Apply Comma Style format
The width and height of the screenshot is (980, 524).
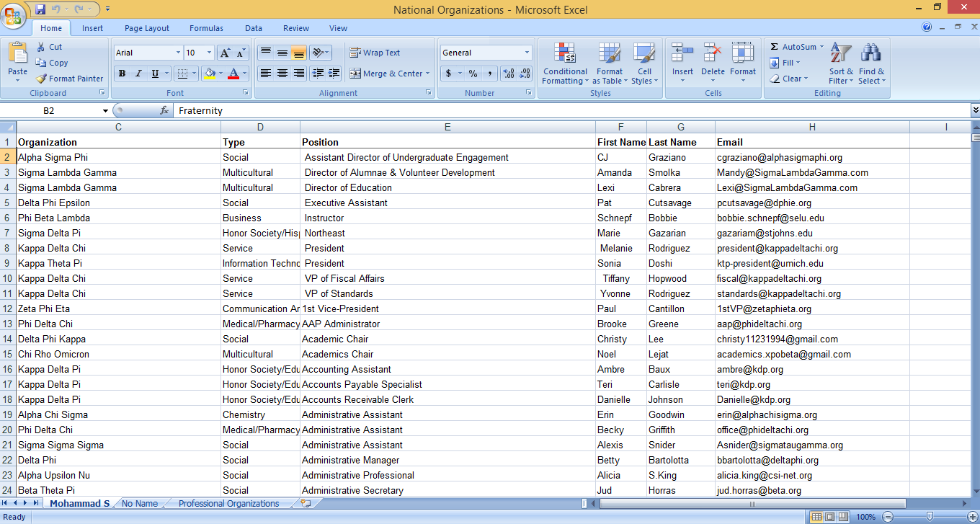489,74
